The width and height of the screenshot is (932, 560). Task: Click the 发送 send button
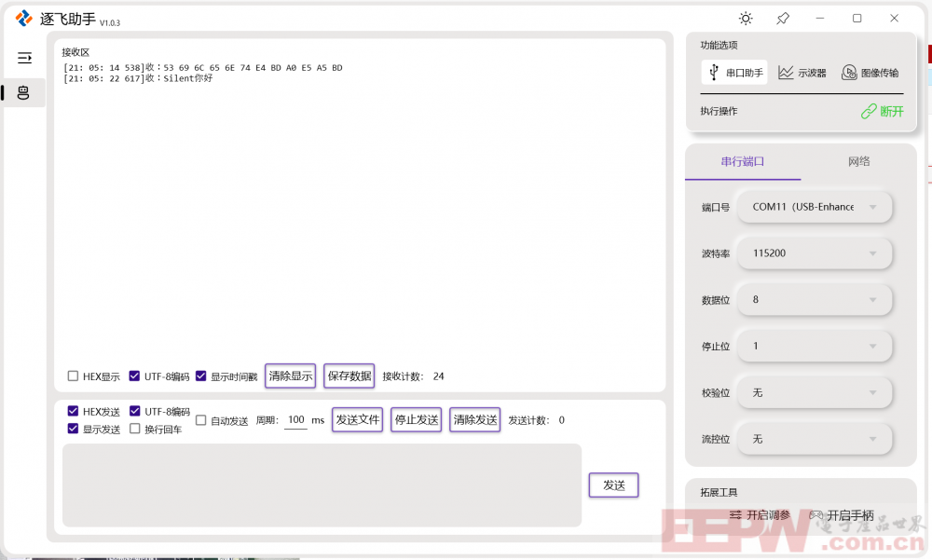(x=614, y=485)
